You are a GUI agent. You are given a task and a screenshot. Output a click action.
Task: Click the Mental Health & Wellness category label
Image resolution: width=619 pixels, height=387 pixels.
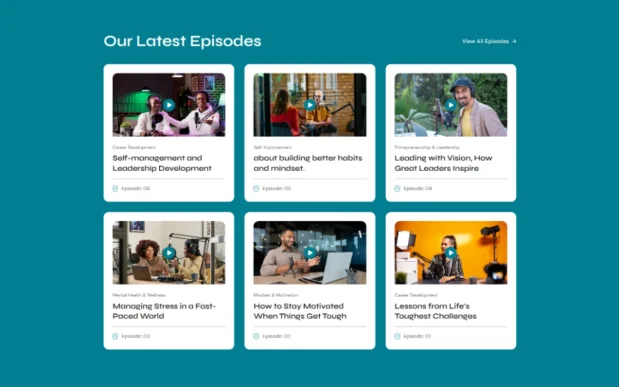(139, 295)
